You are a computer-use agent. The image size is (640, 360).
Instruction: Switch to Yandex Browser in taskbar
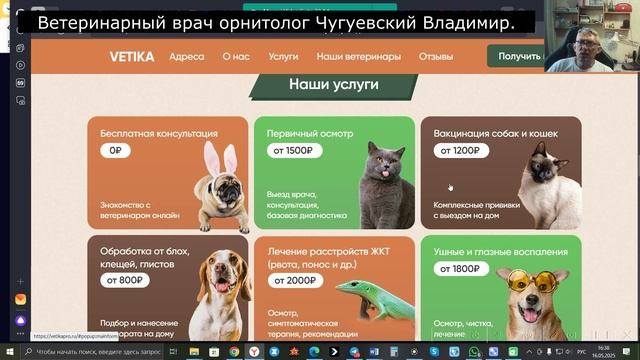254,351
